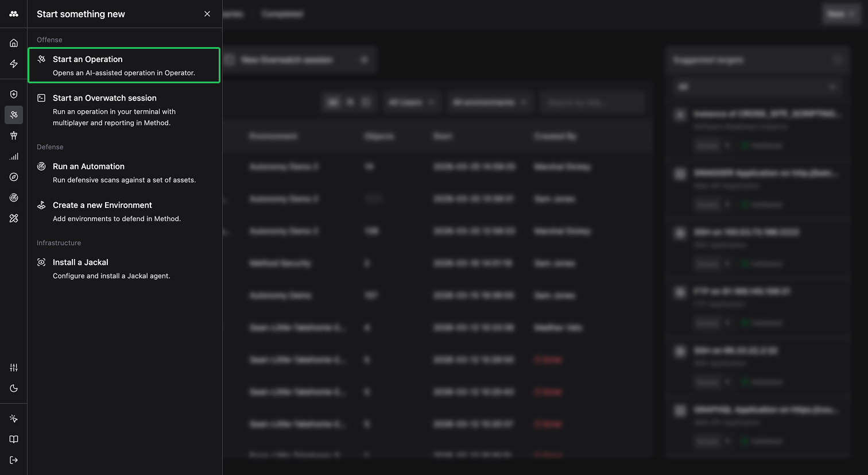868x475 pixels.
Task: Open the bar-chart metrics icon in the sidebar
Action: pos(14,156)
